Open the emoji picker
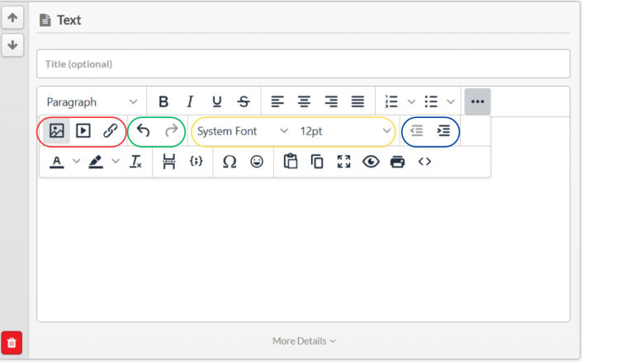The height and width of the screenshot is (362, 644). pyautogui.click(x=257, y=162)
